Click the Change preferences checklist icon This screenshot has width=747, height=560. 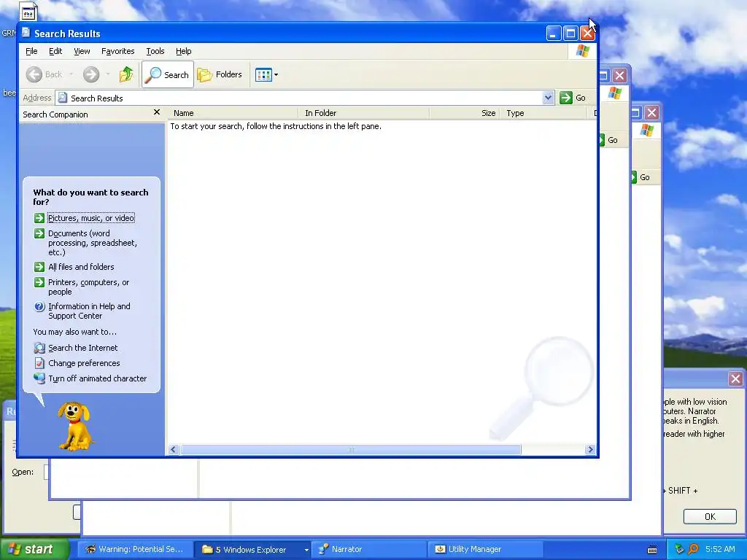[x=39, y=363]
